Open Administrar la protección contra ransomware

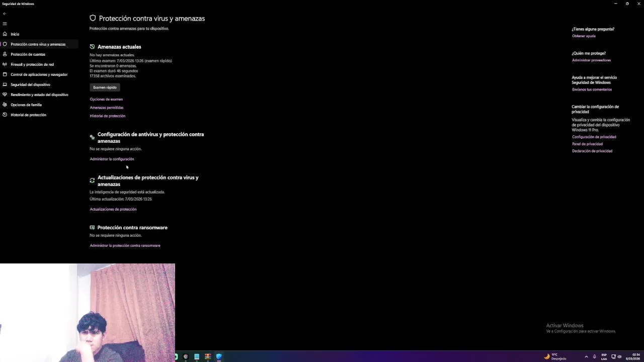pos(125,245)
